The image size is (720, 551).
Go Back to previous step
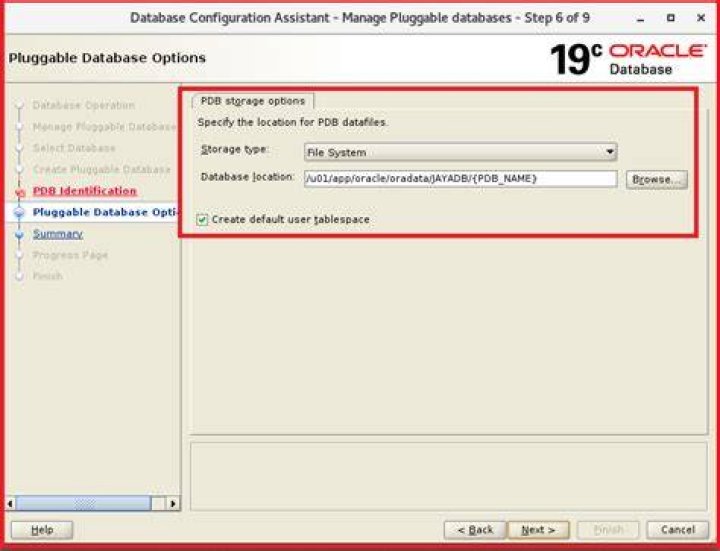click(x=475, y=530)
